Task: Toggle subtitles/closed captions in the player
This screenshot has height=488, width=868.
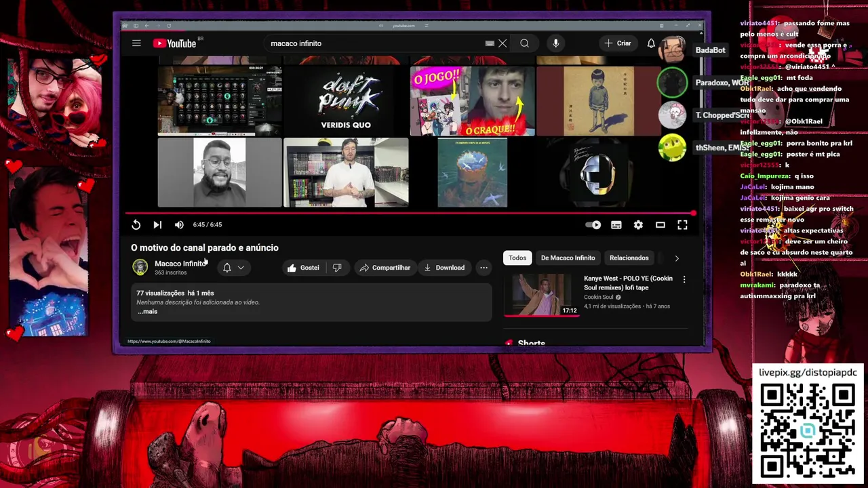Action: tap(616, 225)
